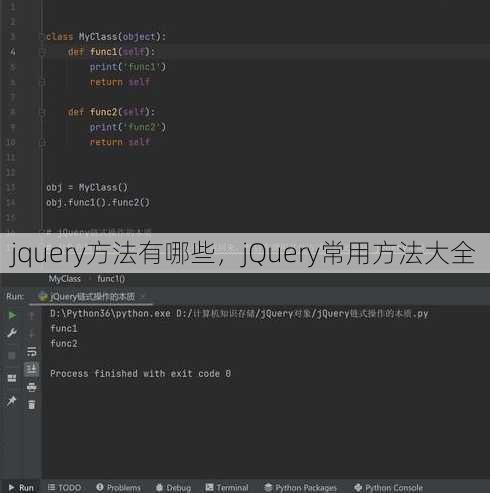Click func1() breadcrumb
Screen dimensions: 490x493
111,278
